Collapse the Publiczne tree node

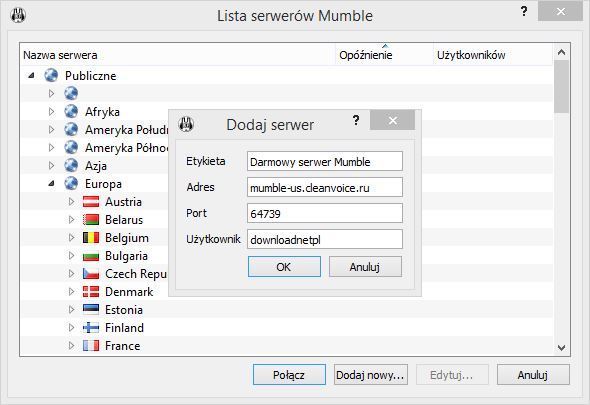(32, 76)
